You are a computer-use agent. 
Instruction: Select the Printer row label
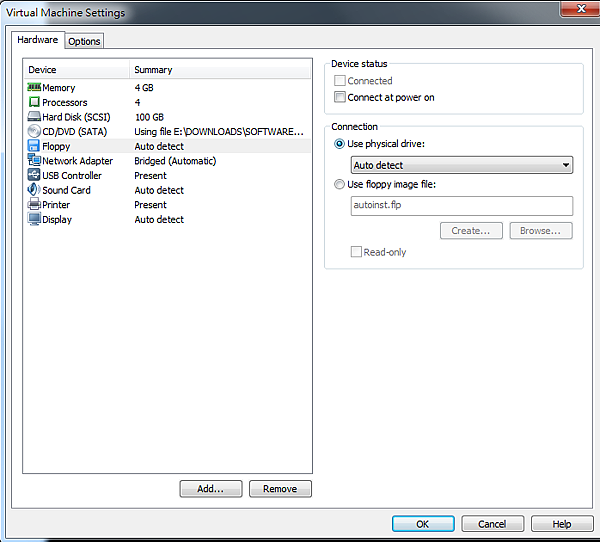tap(56, 205)
